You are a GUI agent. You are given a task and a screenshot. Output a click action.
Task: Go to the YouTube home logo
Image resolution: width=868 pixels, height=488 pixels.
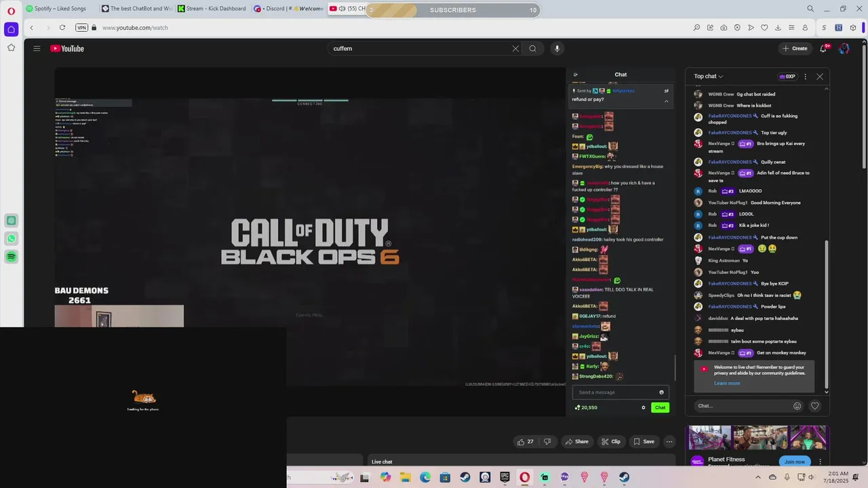point(67,49)
